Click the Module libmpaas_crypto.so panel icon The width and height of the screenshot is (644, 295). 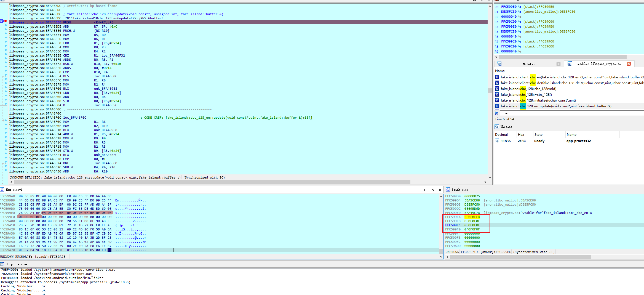coord(570,64)
